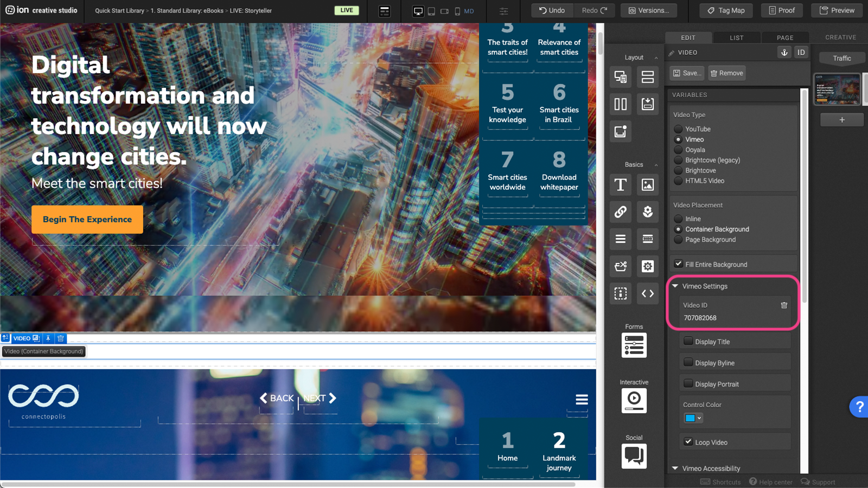Click the Video ID input field
This screenshot has width=868, height=488.
[x=727, y=318]
